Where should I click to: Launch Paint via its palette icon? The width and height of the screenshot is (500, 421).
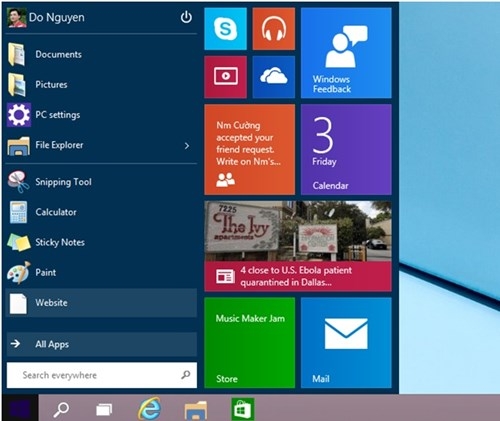click(19, 273)
